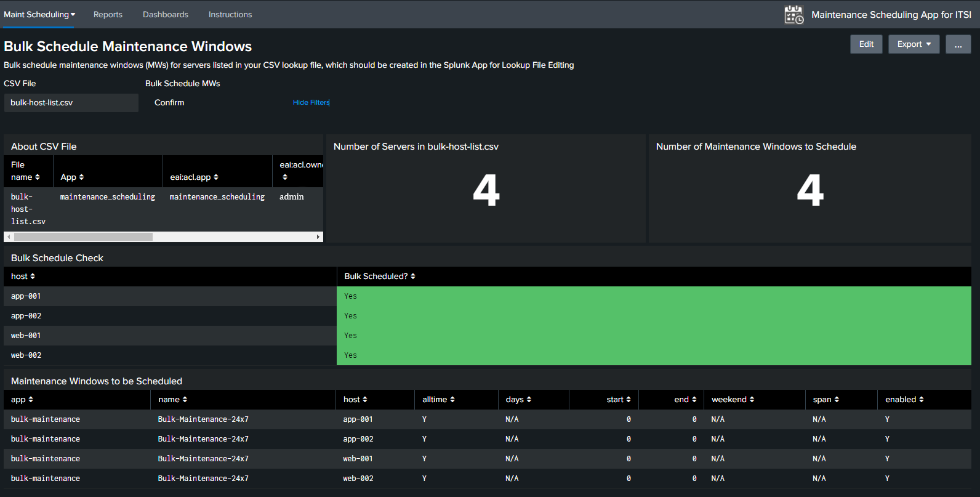Viewport: 980px width, 497px height.
Task: Sort by start column
Action: pyautogui.click(x=619, y=400)
